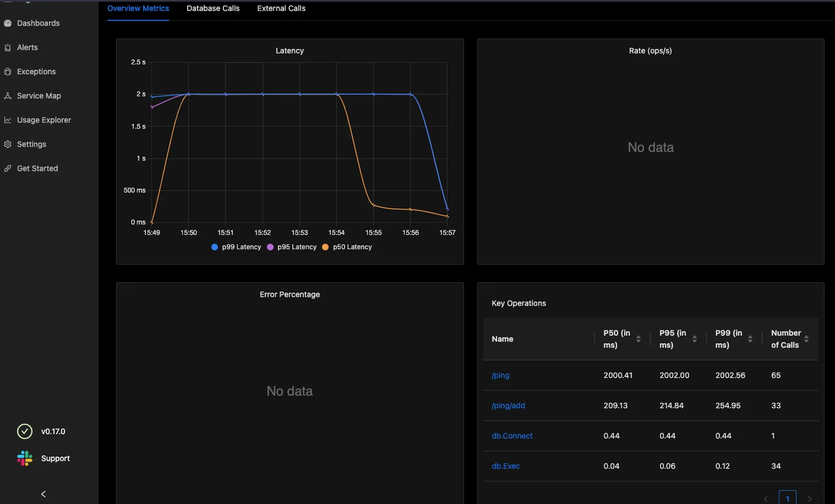Screen dimensions: 835x504
Task: Click the Alerts bell icon
Action: click(x=8, y=47)
